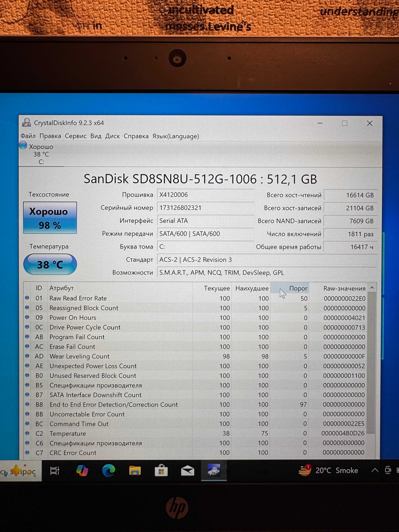This screenshot has width=399, height=532.
Task: Click power on count value 1811 раз
Action: [x=350, y=234]
